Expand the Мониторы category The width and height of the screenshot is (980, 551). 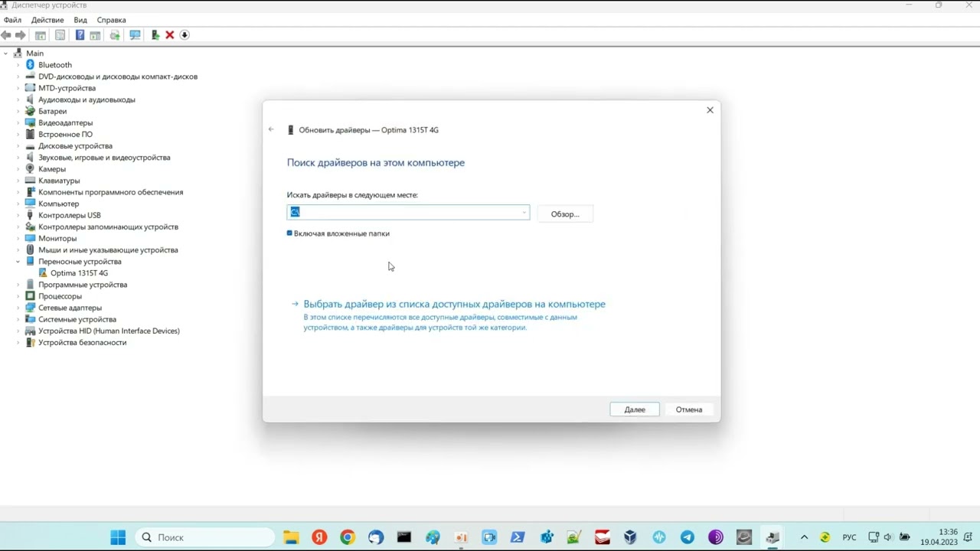[x=18, y=239]
